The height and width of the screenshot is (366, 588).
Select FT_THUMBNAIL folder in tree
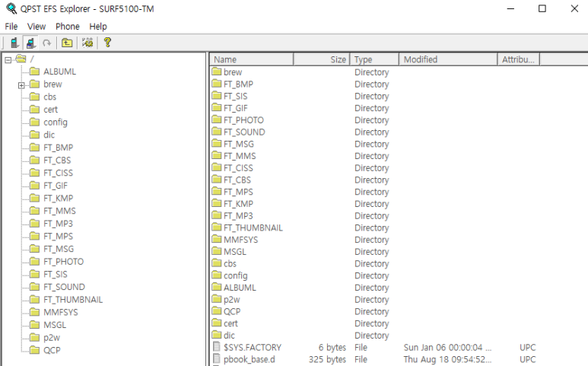pos(73,300)
